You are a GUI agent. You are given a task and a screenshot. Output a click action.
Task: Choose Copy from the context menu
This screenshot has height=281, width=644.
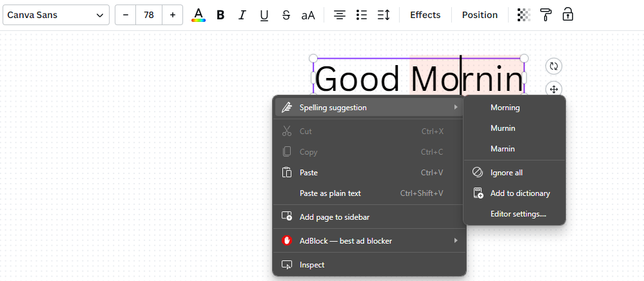tap(369, 152)
